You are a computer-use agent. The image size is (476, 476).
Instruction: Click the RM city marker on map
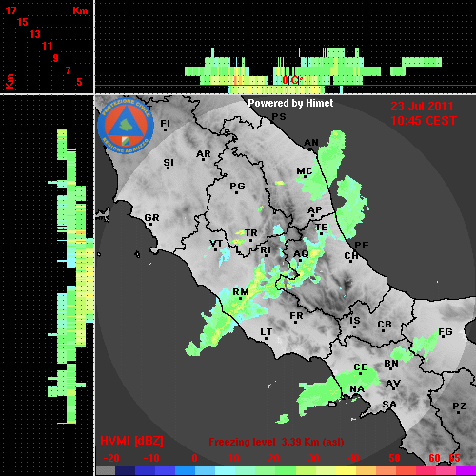click(x=241, y=294)
